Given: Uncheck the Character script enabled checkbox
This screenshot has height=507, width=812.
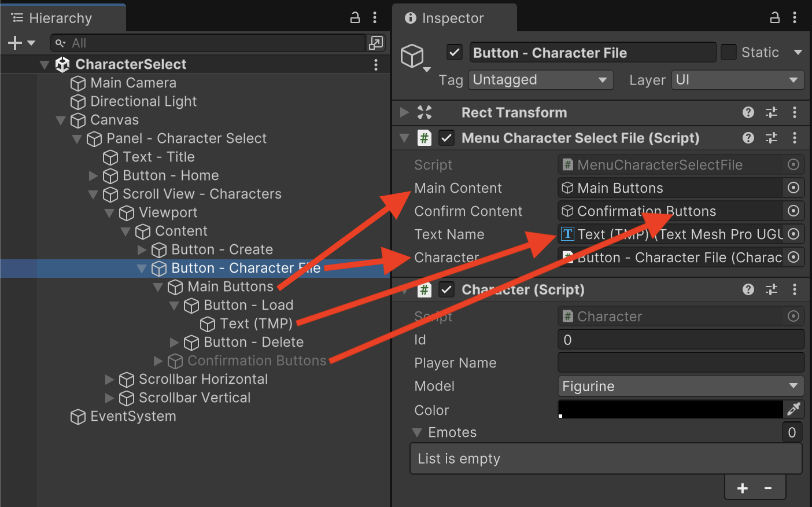Looking at the screenshot, I should [446, 289].
